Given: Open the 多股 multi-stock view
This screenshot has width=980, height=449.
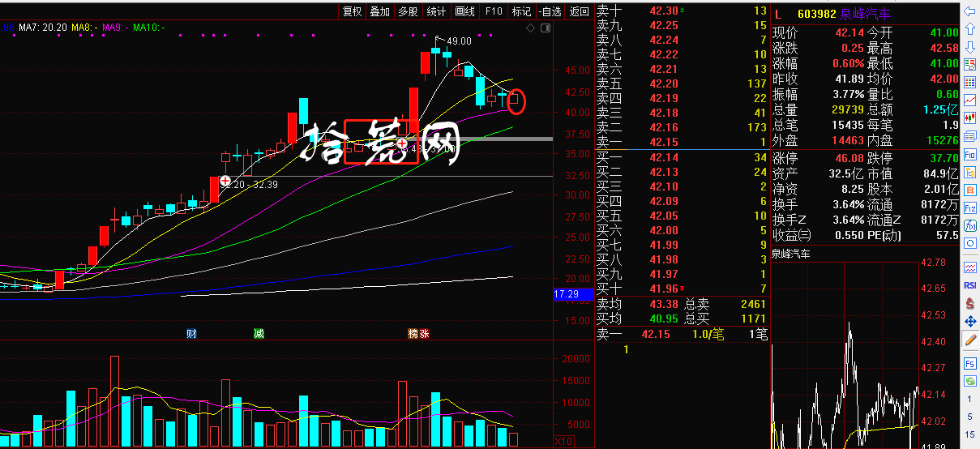Looking at the screenshot, I should (408, 11).
